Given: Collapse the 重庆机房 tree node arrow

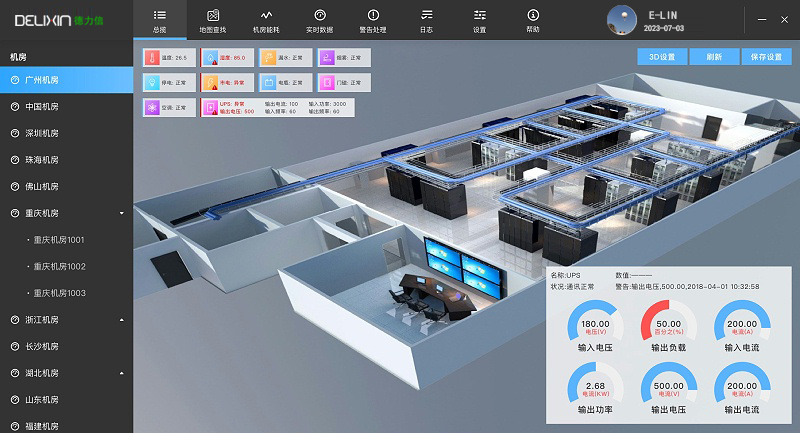Looking at the screenshot, I should 121,213.
